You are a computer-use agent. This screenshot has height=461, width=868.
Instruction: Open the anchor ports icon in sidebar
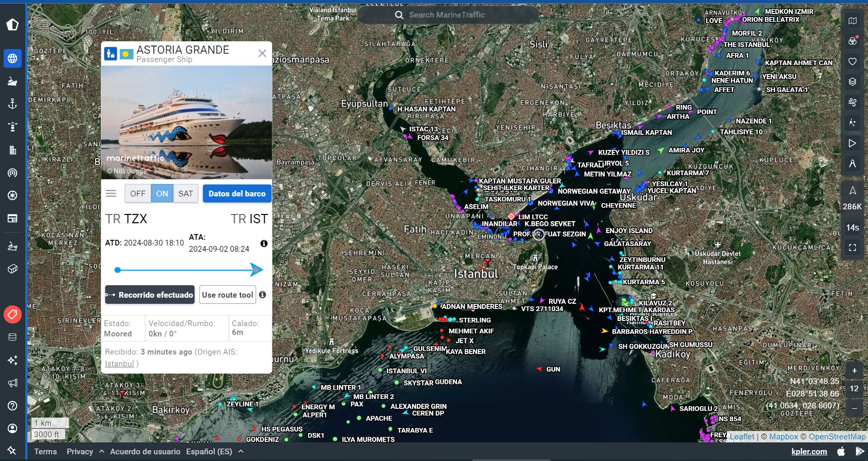[x=12, y=104]
